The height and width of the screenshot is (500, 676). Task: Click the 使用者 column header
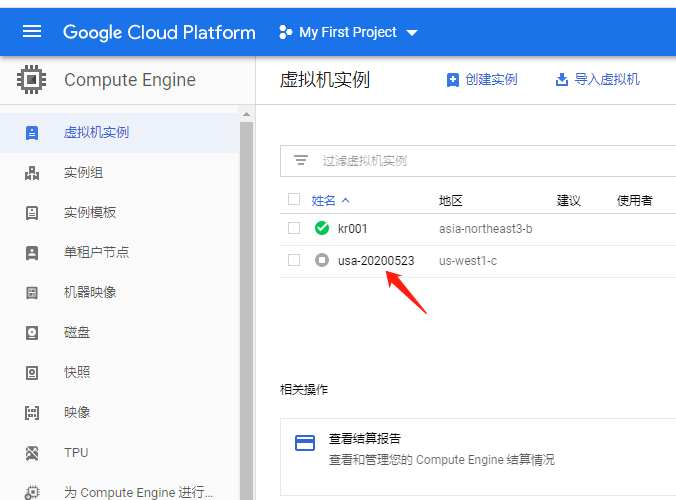[x=635, y=200]
